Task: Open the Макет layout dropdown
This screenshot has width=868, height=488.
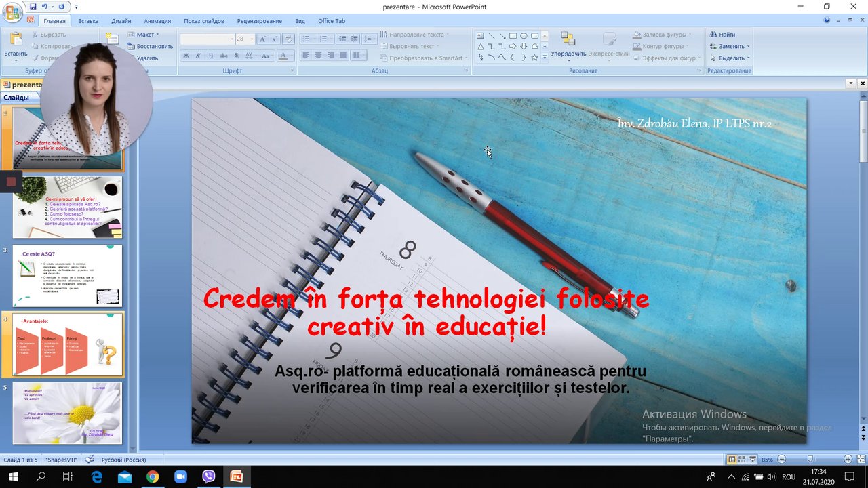Action: (x=144, y=35)
